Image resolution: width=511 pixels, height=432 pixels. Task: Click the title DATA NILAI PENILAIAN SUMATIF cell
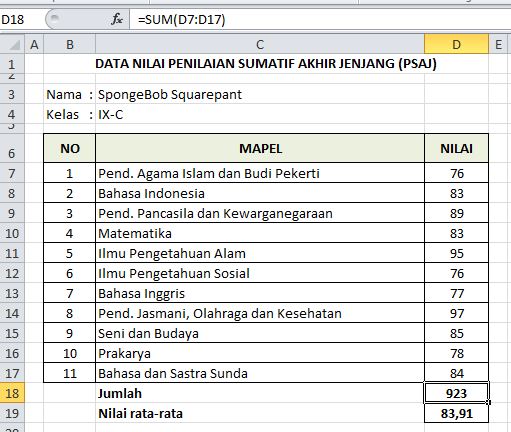[266, 63]
